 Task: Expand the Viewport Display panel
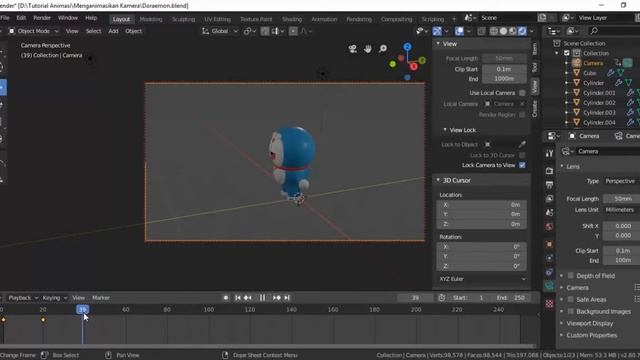tap(590, 323)
